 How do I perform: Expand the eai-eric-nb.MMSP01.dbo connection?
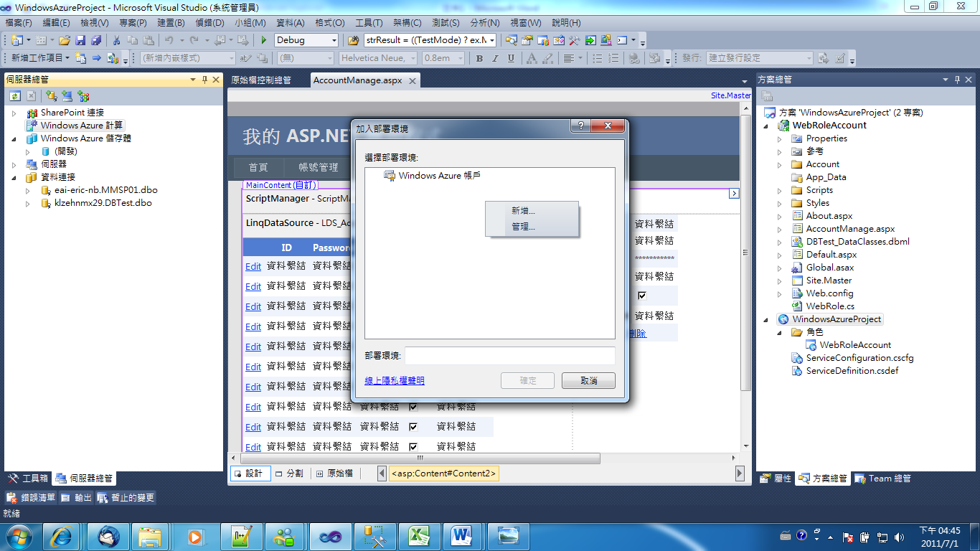click(28, 190)
